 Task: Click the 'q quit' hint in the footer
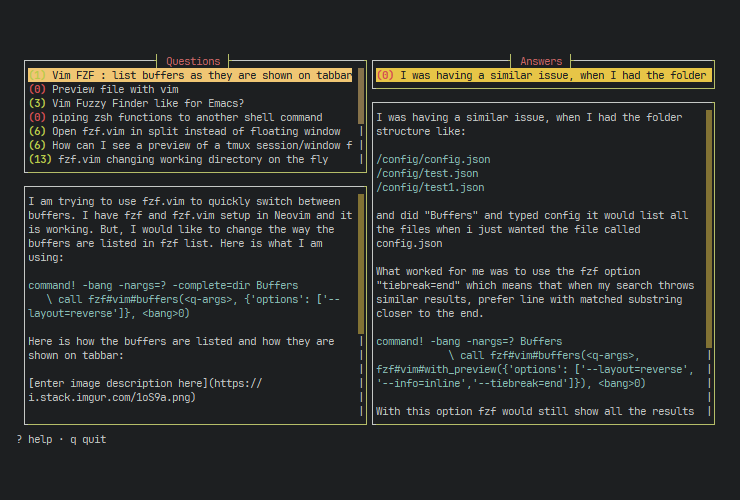tap(88, 440)
